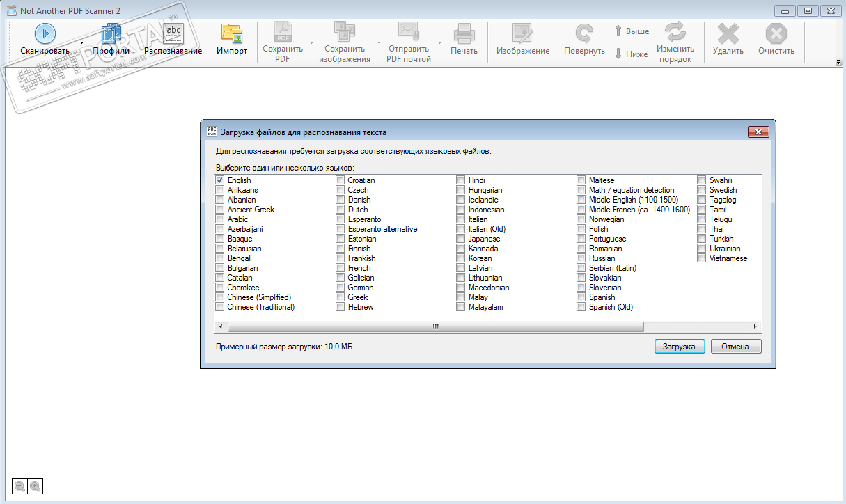Select the Malayalam label

pyautogui.click(x=485, y=307)
